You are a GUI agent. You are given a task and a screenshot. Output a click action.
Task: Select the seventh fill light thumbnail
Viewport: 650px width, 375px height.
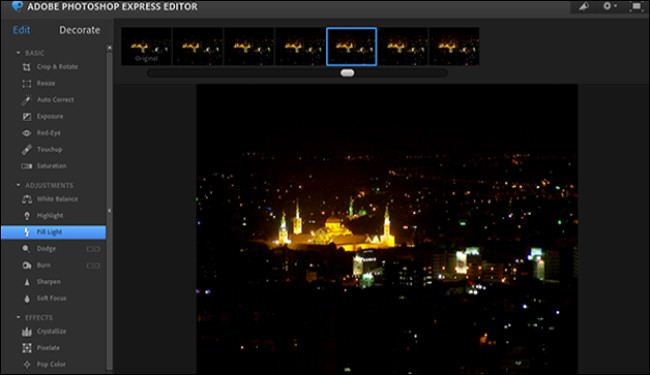click(x=454, y=46)
